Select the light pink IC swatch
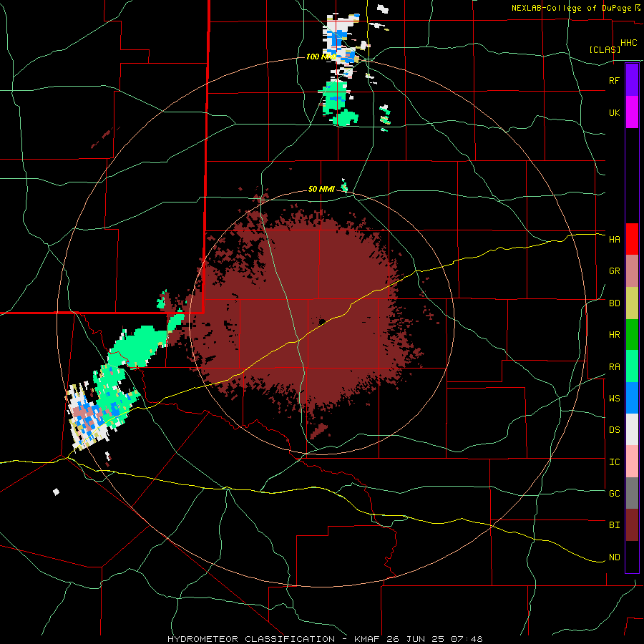644x644 pixels. [632, 462]
